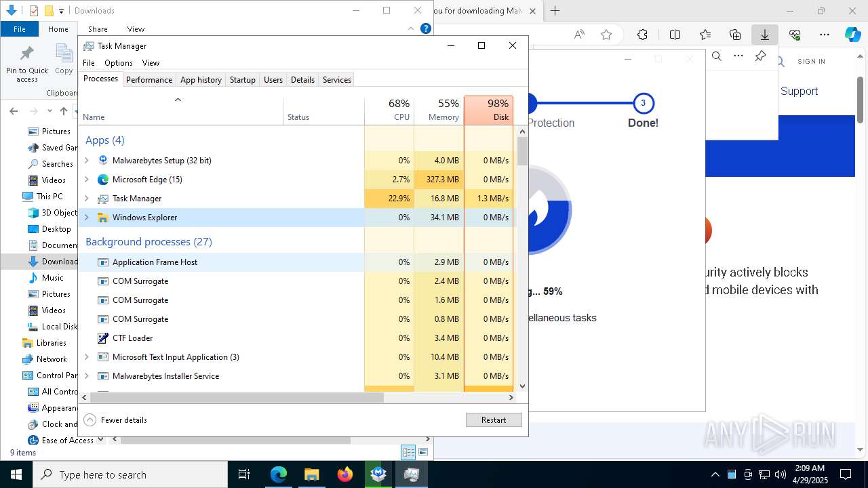Click the Microsoft Edge process icon
This screenshot has width=868, height=488.
click(x=103, y=180)
